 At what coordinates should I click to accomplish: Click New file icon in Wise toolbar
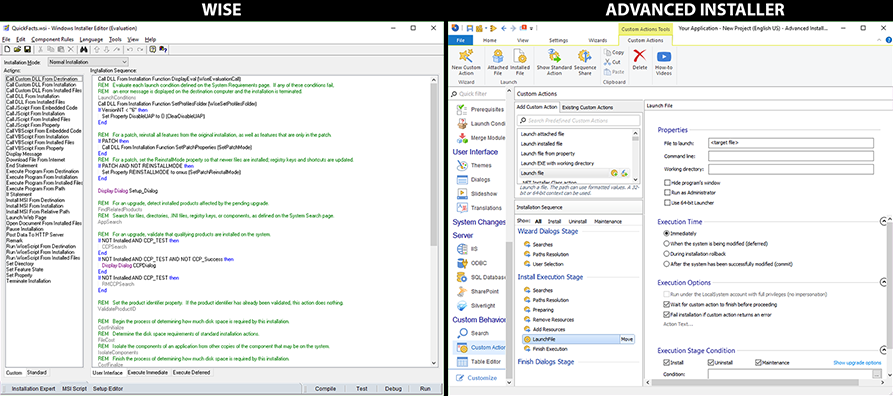pos(7,50)
